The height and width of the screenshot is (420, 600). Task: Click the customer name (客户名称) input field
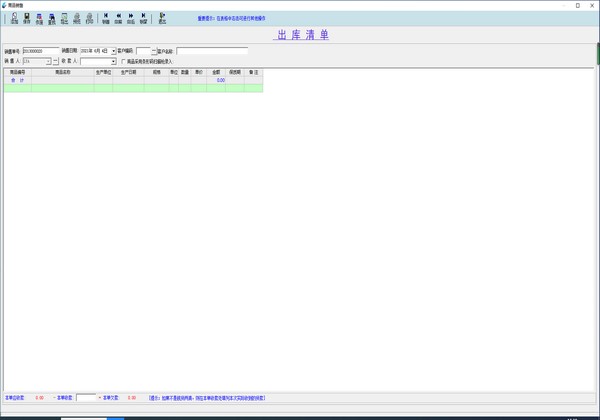[212, 50]
